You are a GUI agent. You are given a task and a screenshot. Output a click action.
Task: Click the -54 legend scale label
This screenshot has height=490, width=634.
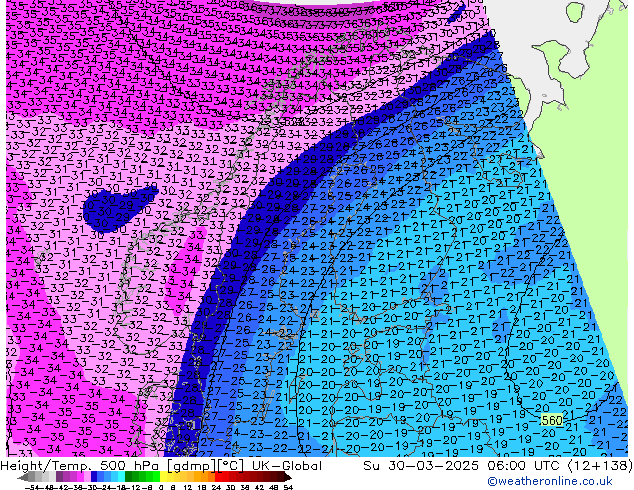tap(32, 487)
